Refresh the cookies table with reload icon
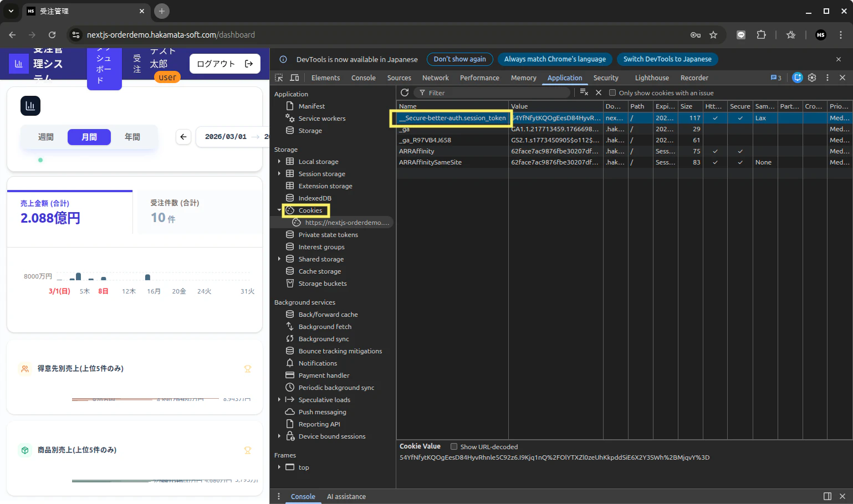 pos(405,92)
